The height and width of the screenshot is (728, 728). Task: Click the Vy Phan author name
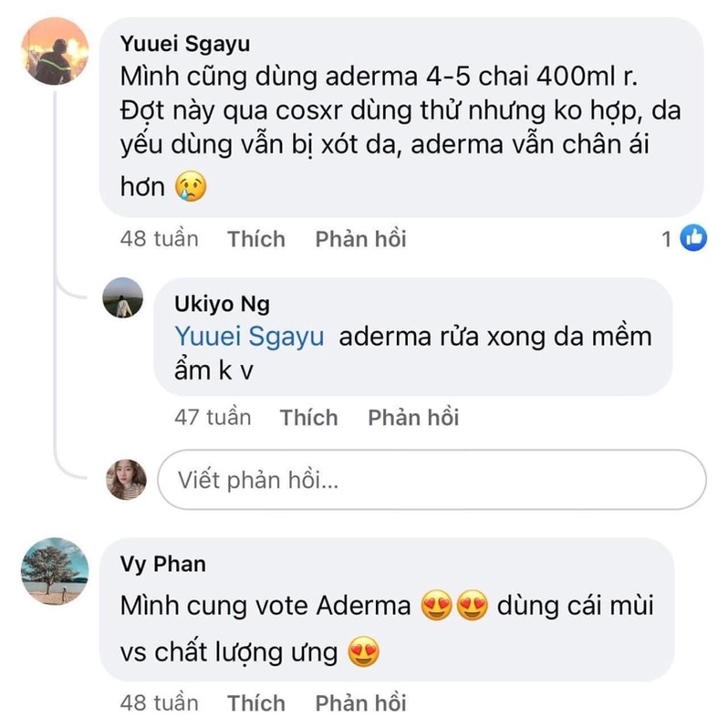pos(163,564)
